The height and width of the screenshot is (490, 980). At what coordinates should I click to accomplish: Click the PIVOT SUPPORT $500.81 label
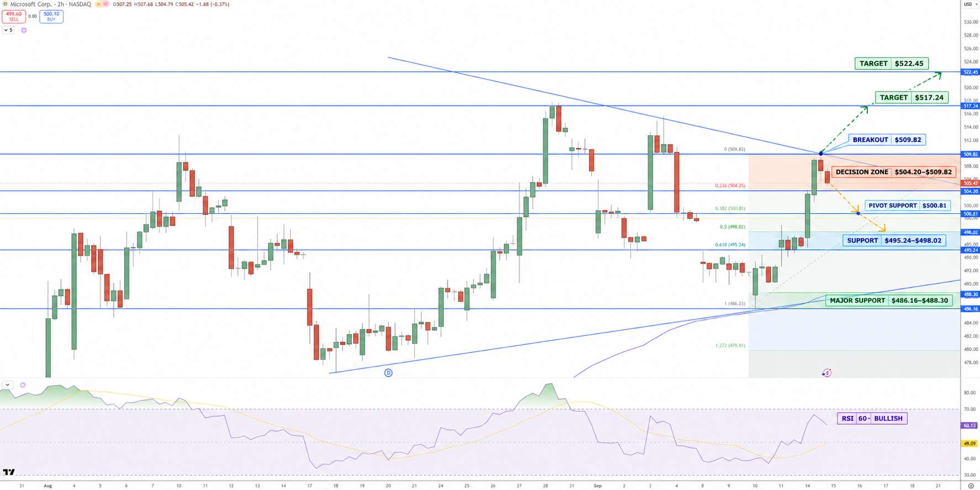[907, 206]
